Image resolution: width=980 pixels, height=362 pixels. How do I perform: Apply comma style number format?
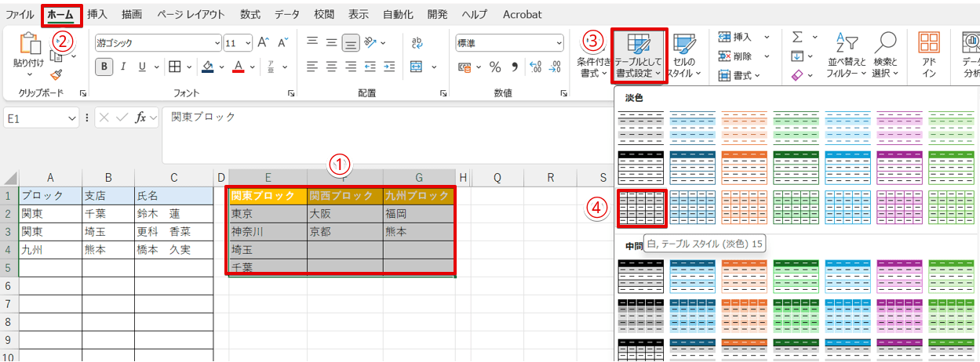click(x=514, y=67)
